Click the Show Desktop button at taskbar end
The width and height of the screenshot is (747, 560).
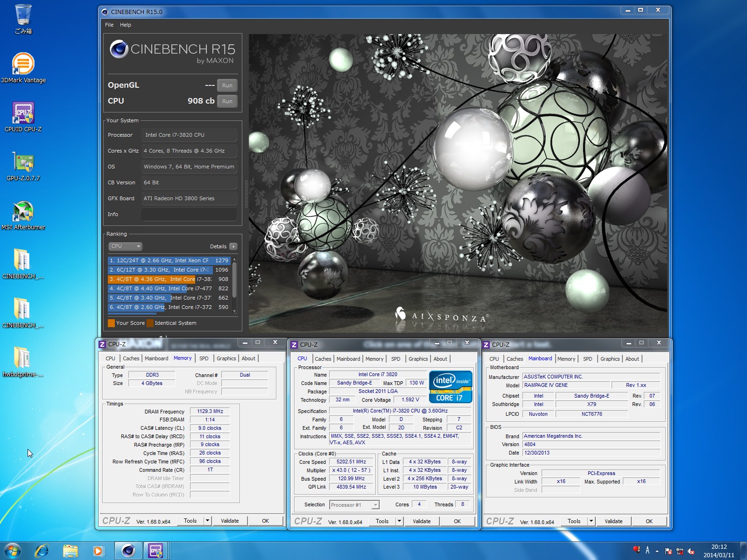pyautogui.click(x=743, y=551)
